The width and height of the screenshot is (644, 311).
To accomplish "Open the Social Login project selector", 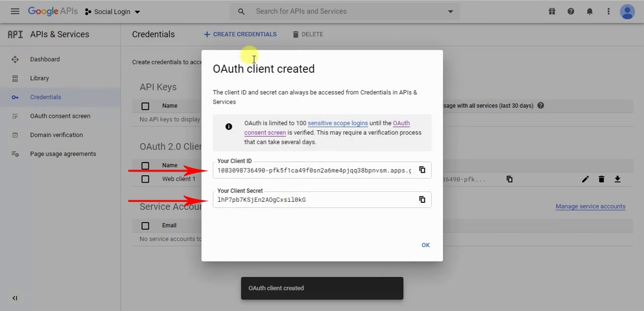I will [x=113, y=12].
